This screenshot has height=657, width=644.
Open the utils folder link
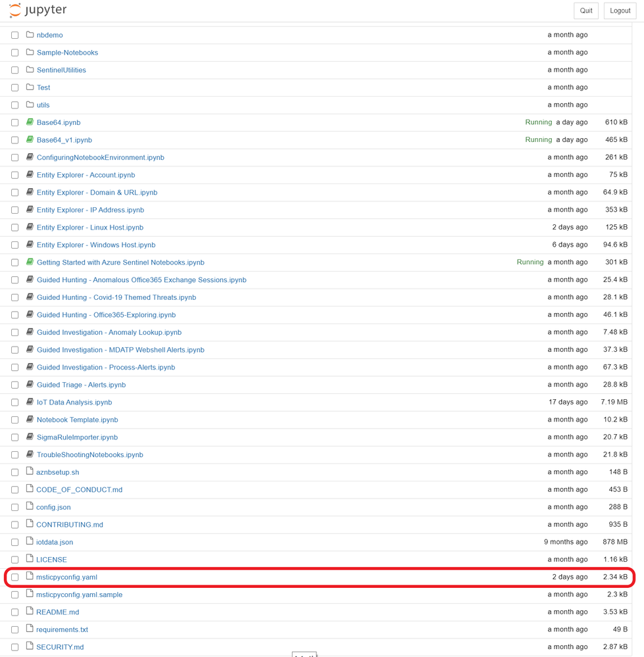[43, 105]
